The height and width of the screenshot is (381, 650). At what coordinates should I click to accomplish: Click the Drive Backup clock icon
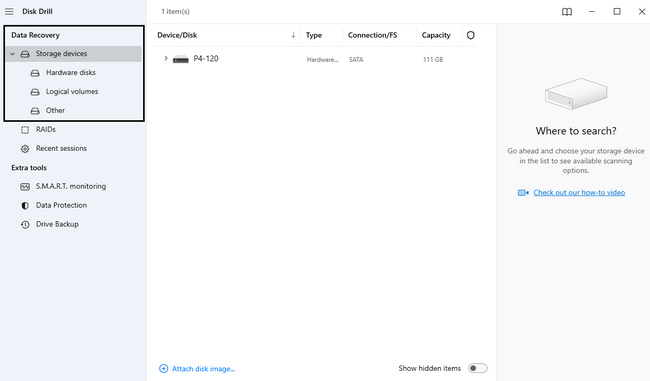25,225
